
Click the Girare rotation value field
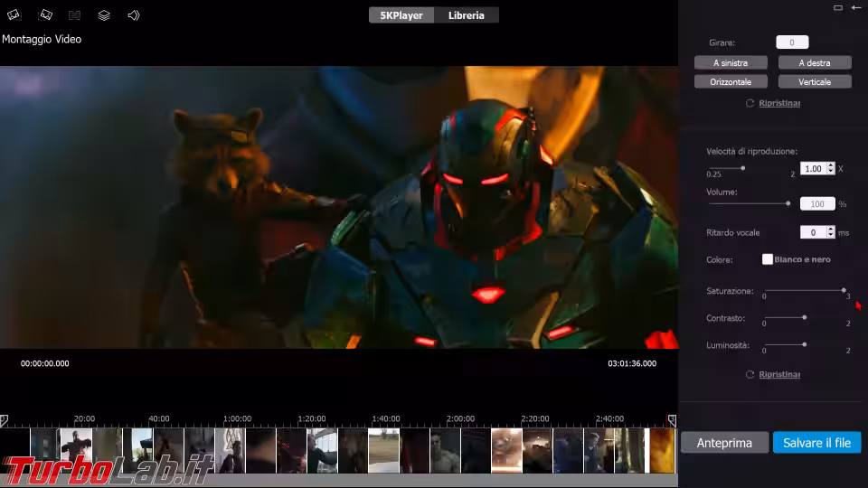792,42
